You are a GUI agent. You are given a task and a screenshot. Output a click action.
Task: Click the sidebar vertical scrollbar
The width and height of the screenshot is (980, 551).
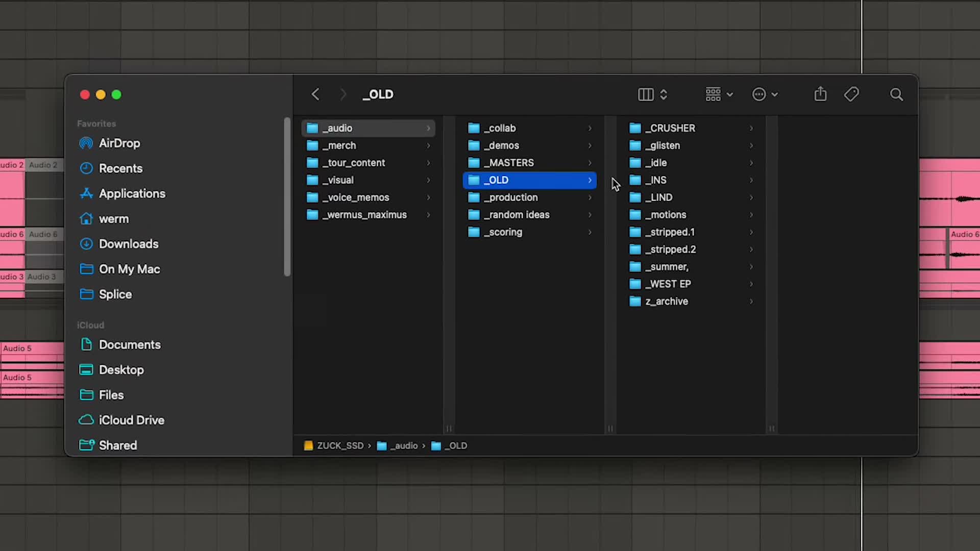point(287,196)
